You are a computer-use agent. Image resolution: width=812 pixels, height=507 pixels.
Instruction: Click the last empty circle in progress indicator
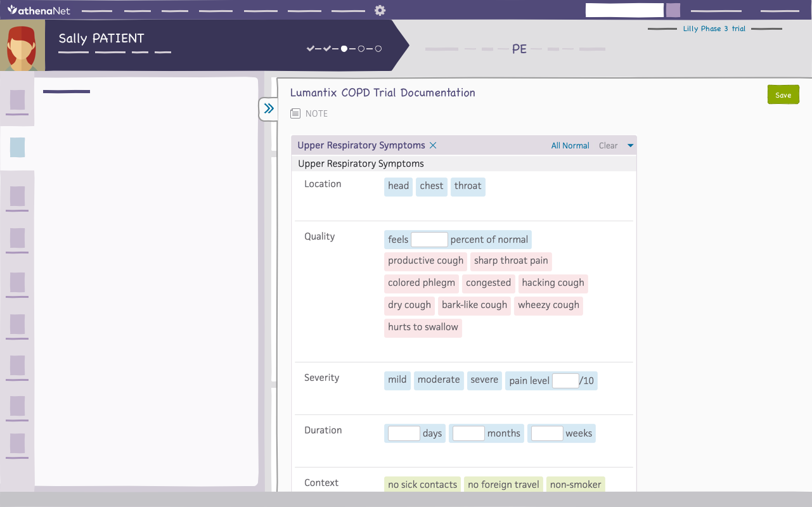(x=378, y=48)
